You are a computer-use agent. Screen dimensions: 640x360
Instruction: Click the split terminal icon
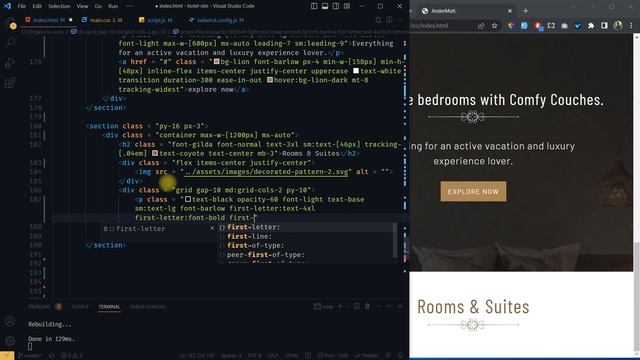(x=356, y=307)
